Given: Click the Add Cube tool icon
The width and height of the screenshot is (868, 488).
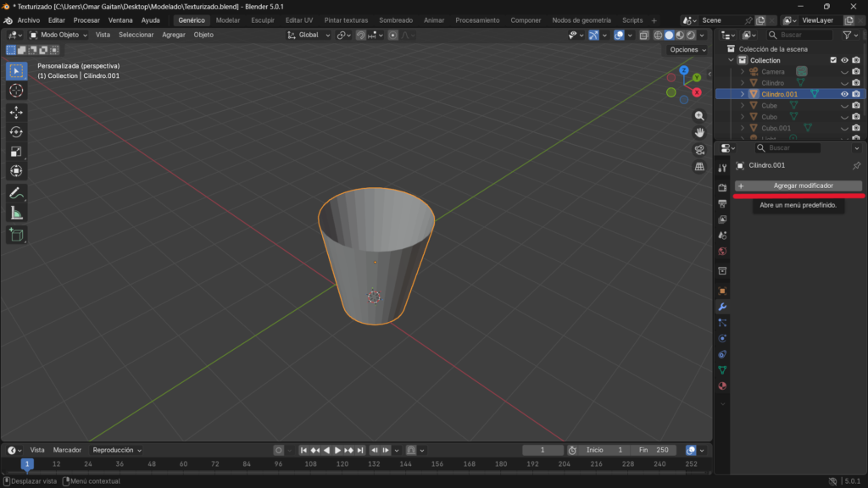Looking at the screenshot, I should point(16,235).
